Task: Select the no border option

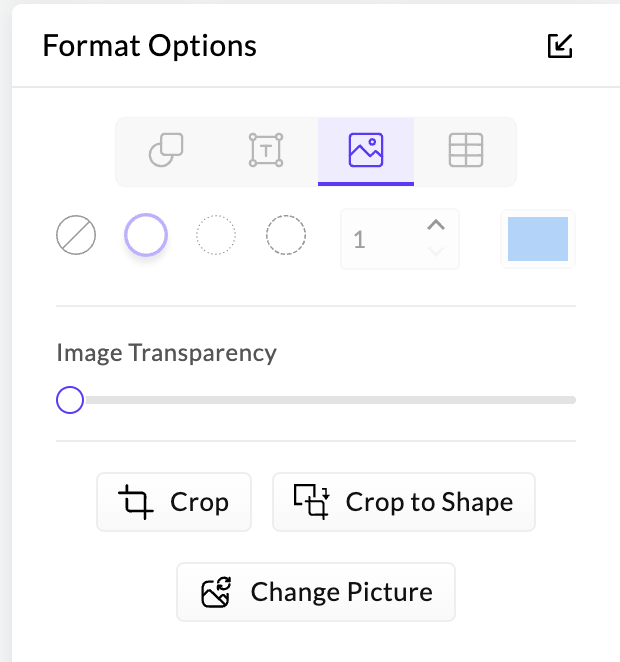Action: (76, 237)
